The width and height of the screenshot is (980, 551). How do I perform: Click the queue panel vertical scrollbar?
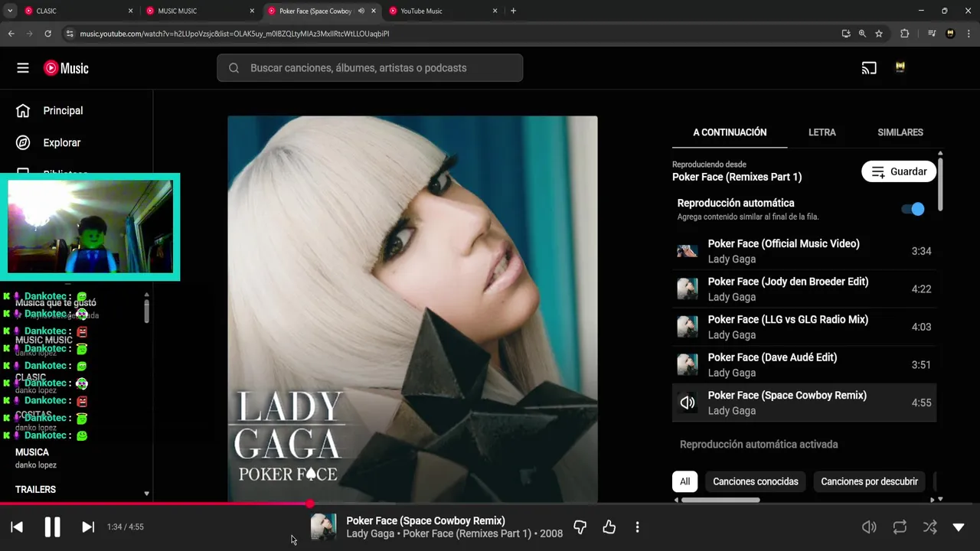(x=940, y=184)
